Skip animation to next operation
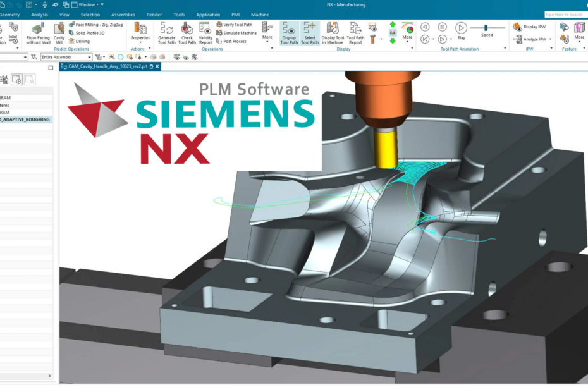 tap(443, 39)
